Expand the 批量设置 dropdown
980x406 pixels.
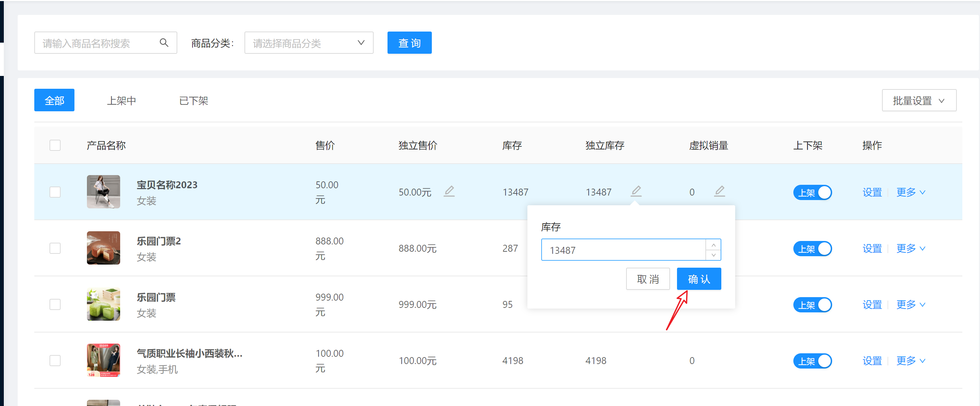click(x=918, y=101)
